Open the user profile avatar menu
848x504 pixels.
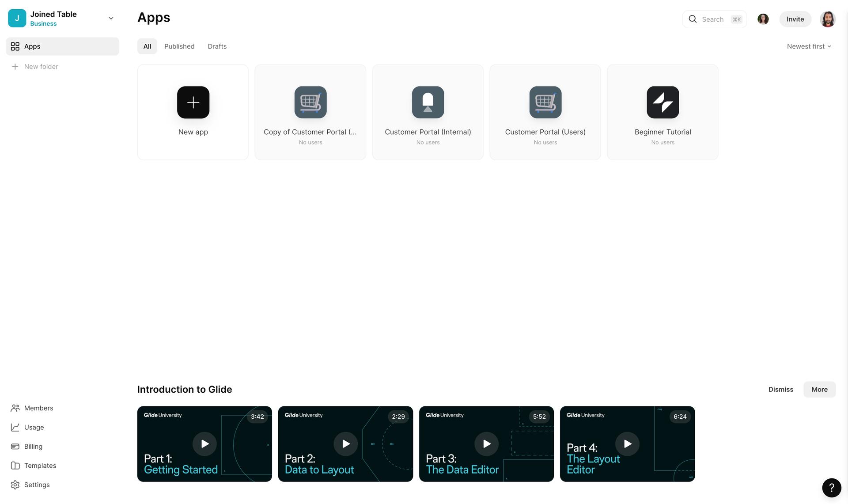coord(827,19)
